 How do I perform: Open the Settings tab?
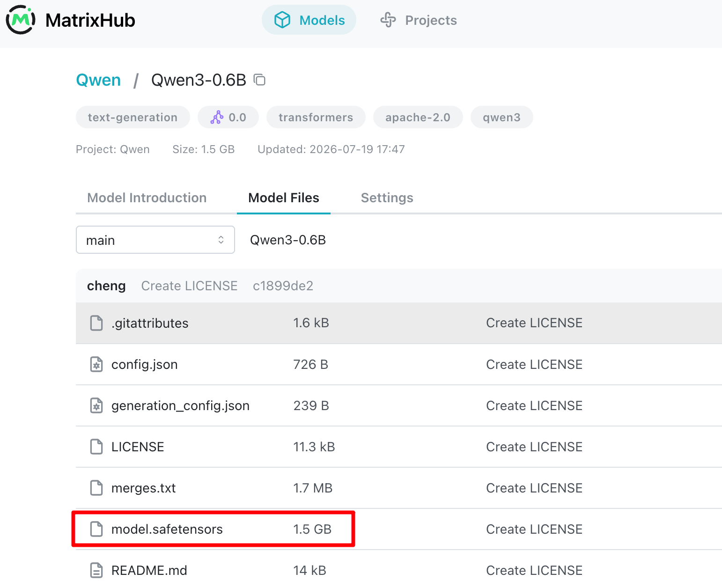click(387, 198)
